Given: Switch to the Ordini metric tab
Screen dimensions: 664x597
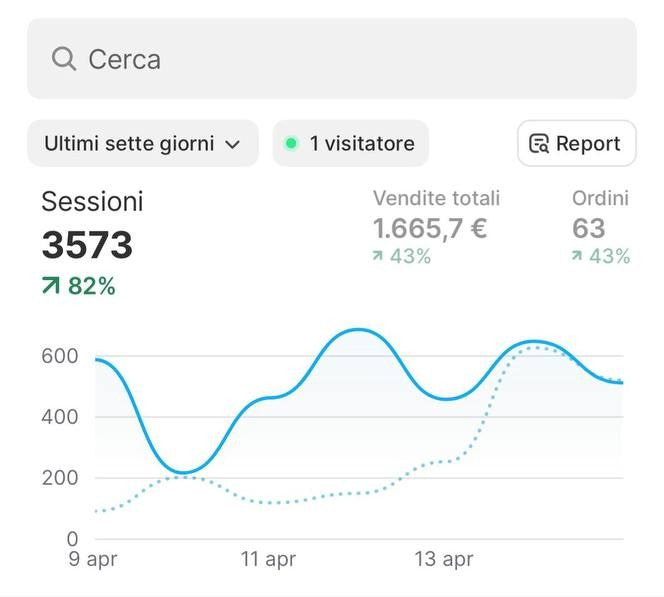Looking at the screenshot, I should click(x=600, y=198).
